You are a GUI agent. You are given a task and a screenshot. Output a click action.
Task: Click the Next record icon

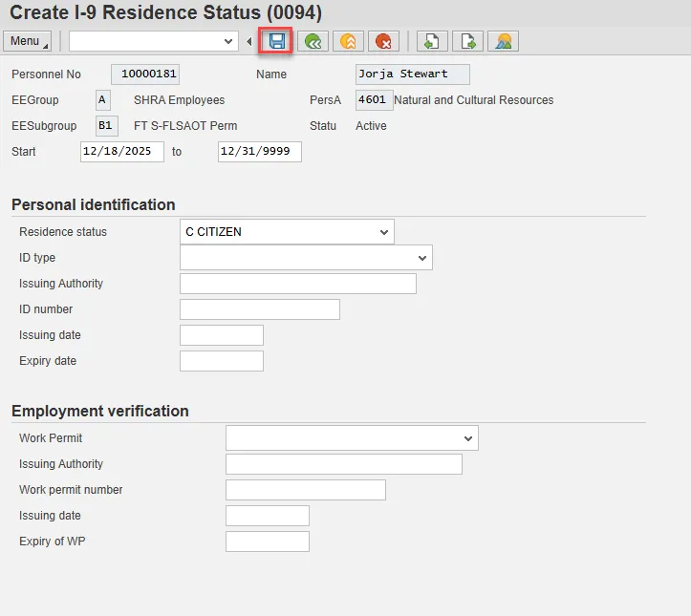tap(467, 41)
